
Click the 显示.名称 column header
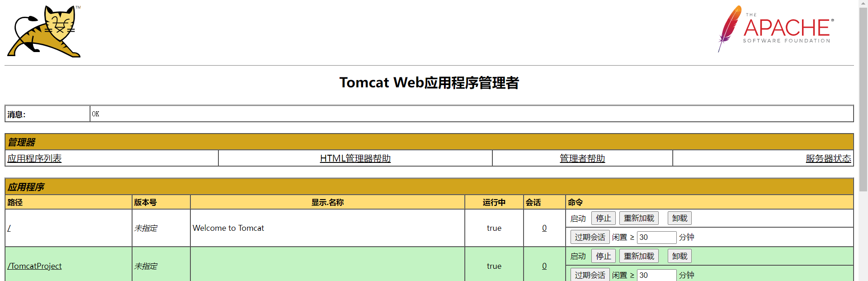coord(327,202)
